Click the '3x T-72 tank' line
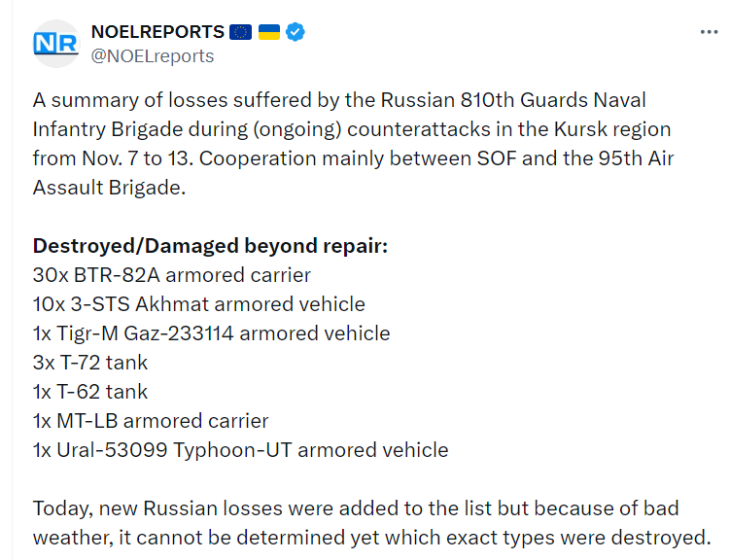Image resolution: width=730 pixels, height=560 pixels. (90, 363)
